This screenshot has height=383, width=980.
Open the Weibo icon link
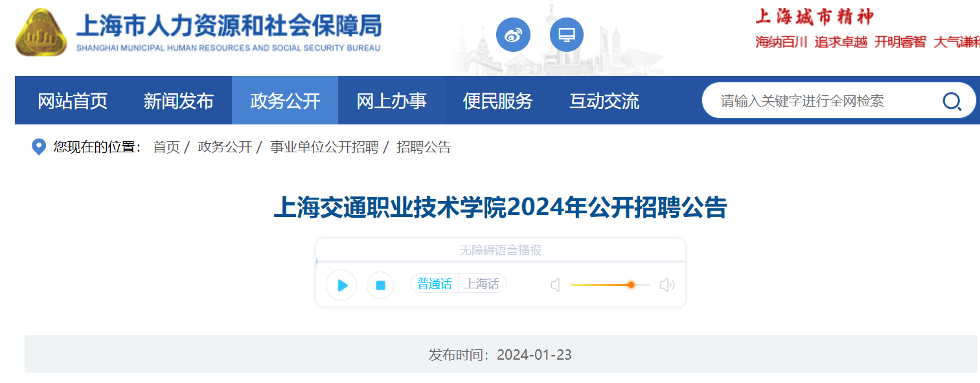click(x=513, y=34)
